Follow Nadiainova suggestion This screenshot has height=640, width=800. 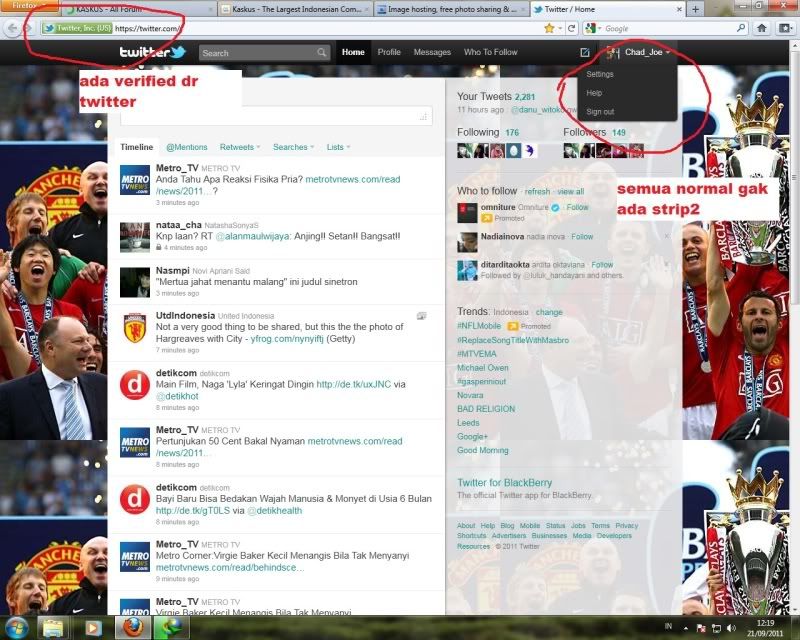tap(582, 237)
